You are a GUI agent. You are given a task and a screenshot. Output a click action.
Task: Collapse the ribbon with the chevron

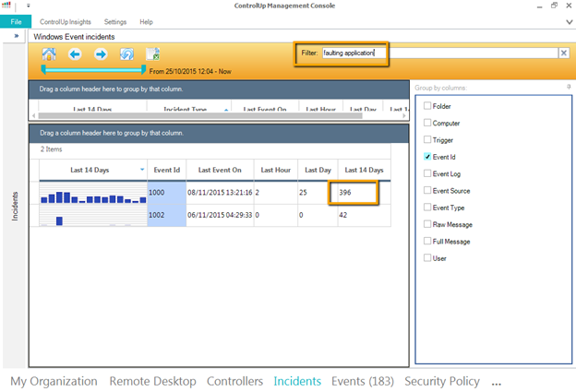(x=570, y=22)
